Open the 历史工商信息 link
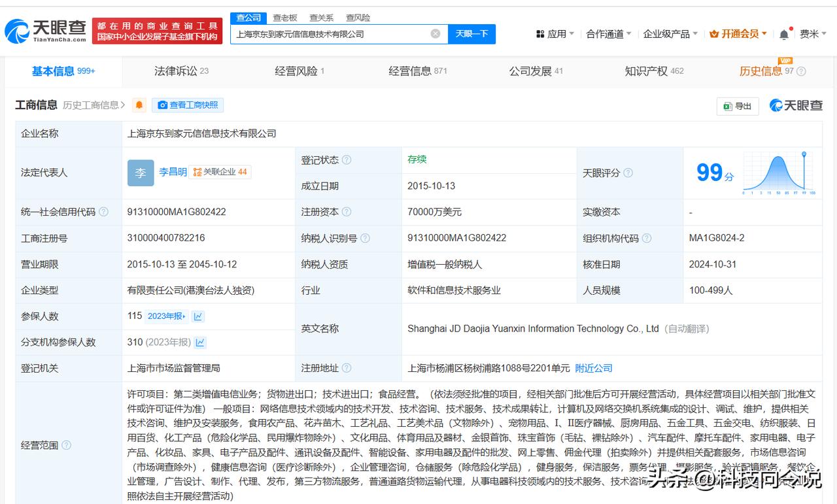Image resolution: width=837 pixels, height=504 pixels. pyautogui.click(x=94, y=105)
